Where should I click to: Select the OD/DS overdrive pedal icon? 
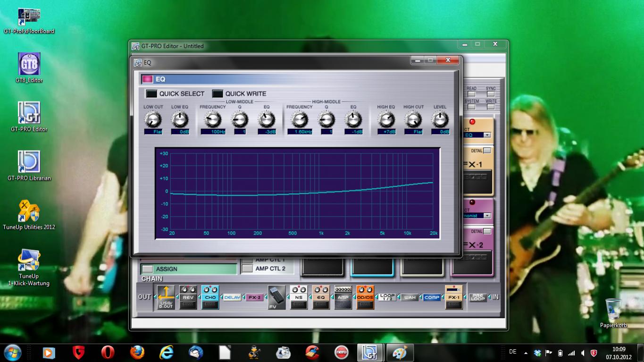[x=365, y=297]
